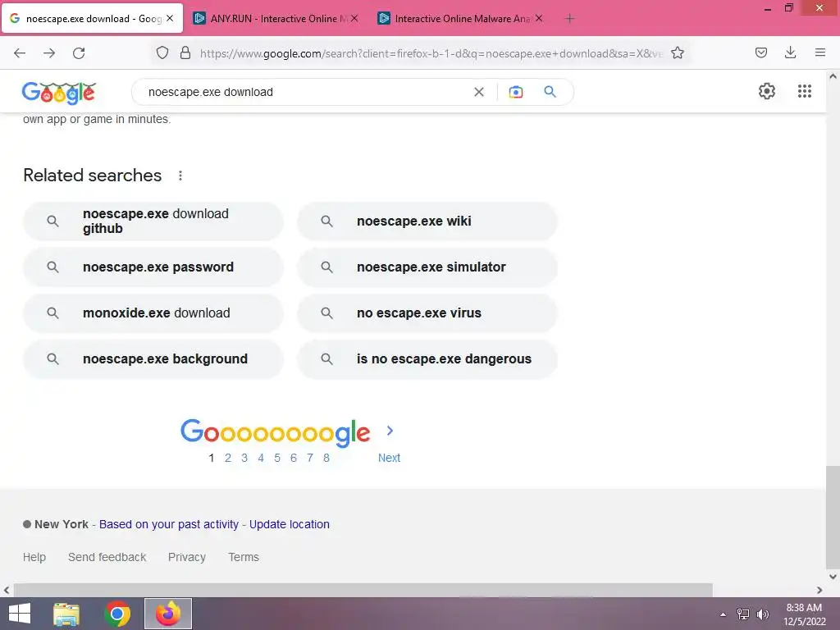Go to results page 8
840x630 pixels.
click(x=326, y=458)
